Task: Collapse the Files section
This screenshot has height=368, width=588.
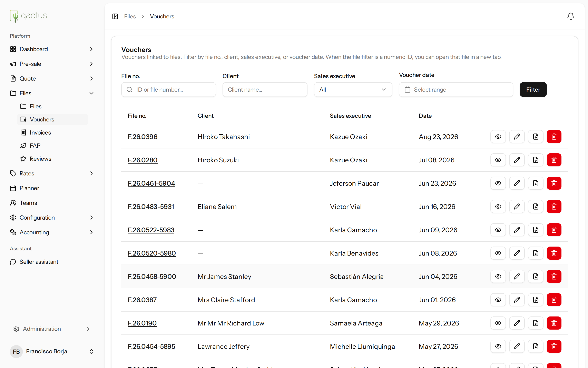Action: pyautogui.click(x=52, y=93)
